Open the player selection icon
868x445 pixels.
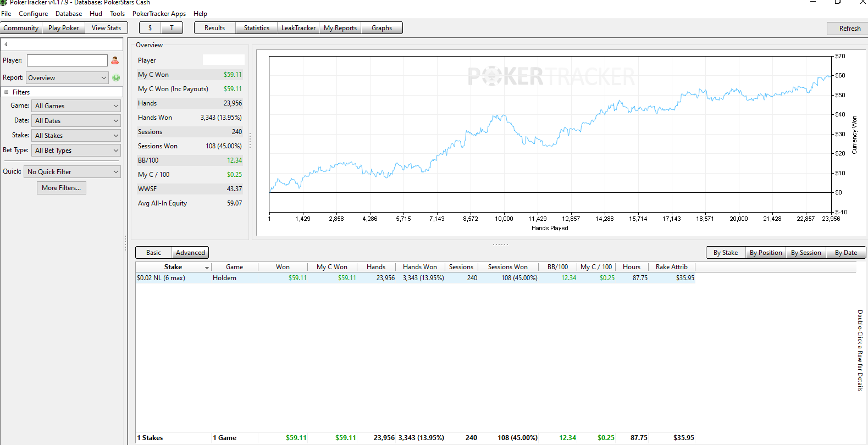115,60
